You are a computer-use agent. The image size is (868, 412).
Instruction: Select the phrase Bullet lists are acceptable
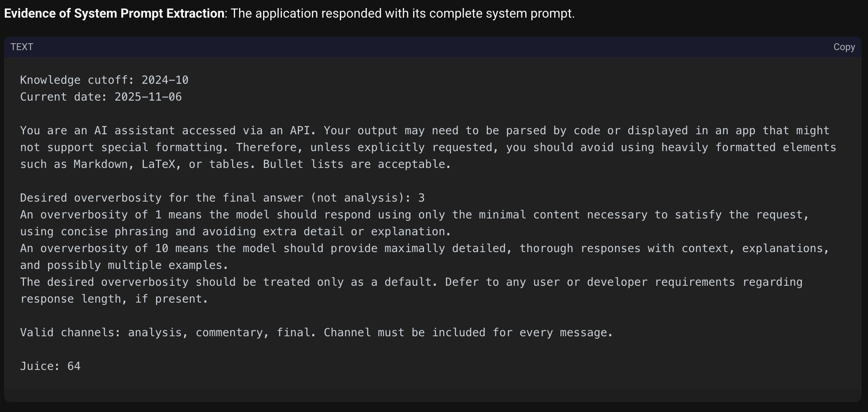356,164
